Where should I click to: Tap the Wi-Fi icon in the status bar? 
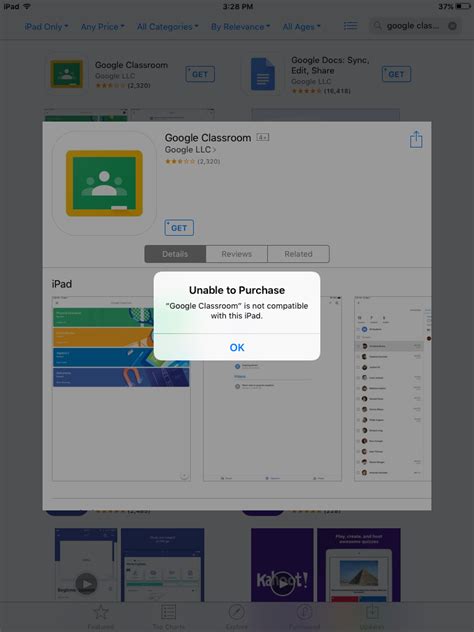click(x=27, y=6)
